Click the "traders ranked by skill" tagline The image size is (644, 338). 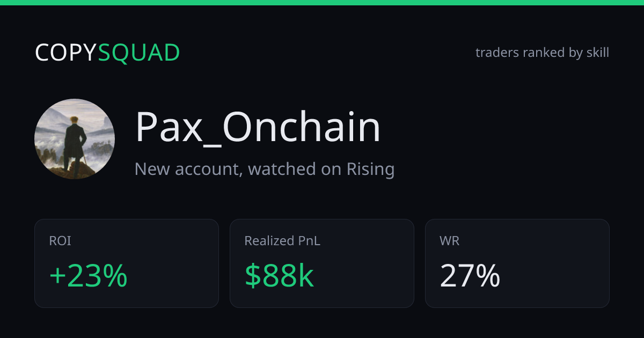click(x=542, y=53)
